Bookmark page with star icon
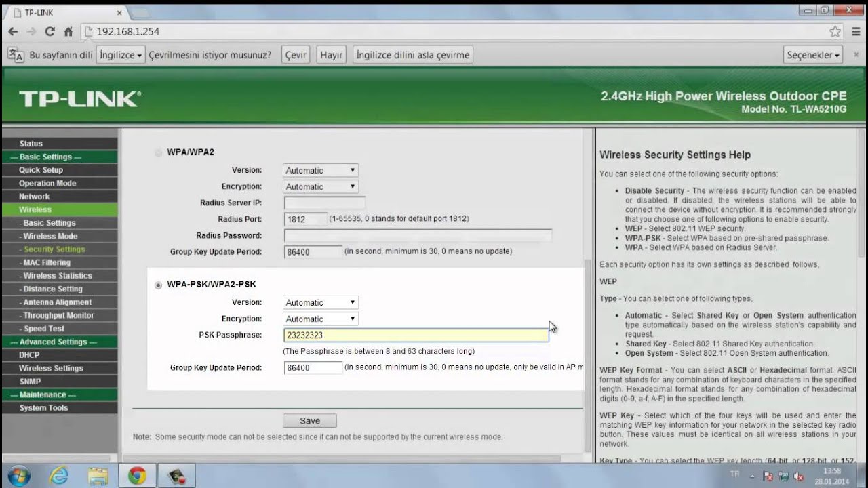The height and width of the screenshot is (488, 868). pyautogui.click(x=835, y=31)
